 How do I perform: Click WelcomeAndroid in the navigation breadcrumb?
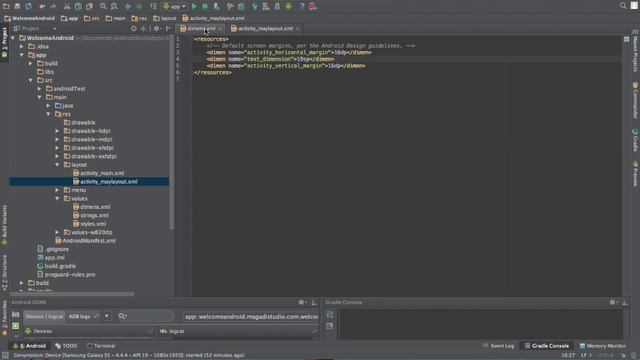coord(29,18)
